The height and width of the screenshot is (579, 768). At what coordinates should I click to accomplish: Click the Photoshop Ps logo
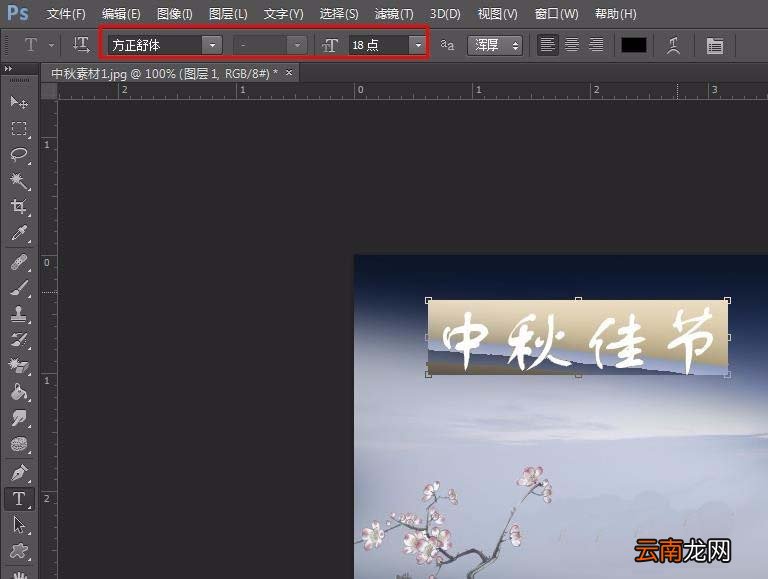coord(18,13)
